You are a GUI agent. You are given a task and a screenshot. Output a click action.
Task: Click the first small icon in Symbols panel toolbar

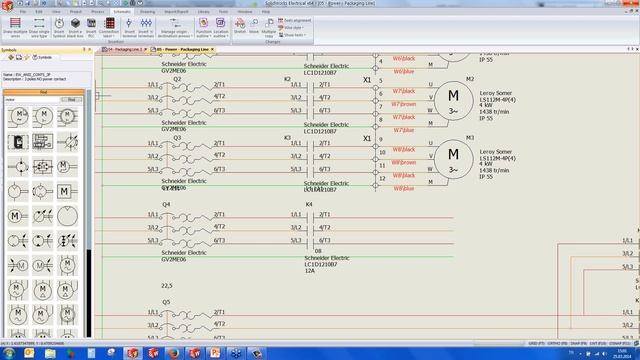click(x=11, y=58)
